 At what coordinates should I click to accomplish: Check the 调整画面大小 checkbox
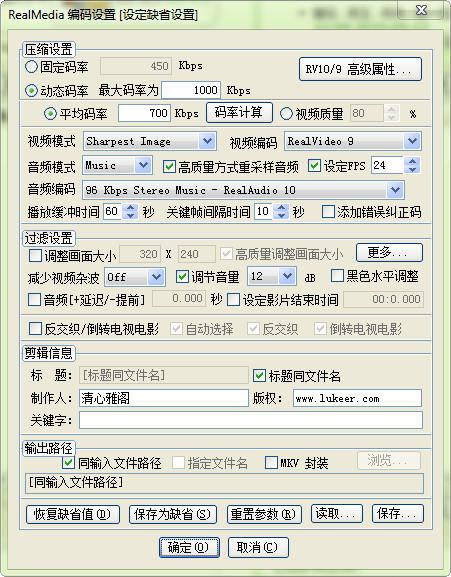click(35, 255)
